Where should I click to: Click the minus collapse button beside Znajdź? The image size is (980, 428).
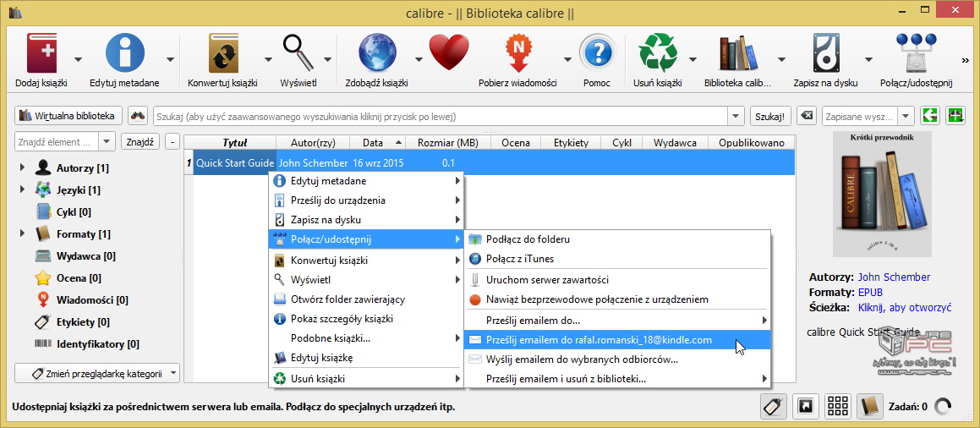pyautogui.click(x=173, y=142)
